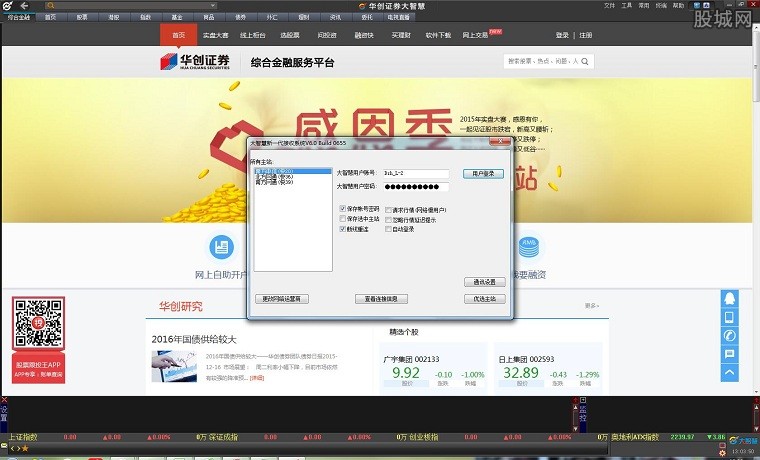
Task: Click the scroll-to-top arrow in right sidebar
Action: (x=729, y=372)
